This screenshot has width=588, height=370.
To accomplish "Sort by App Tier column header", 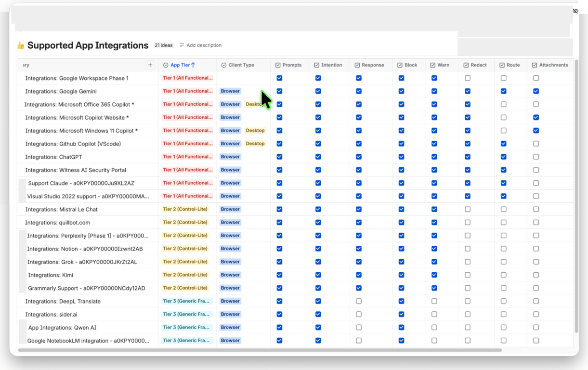I will 187,65.
